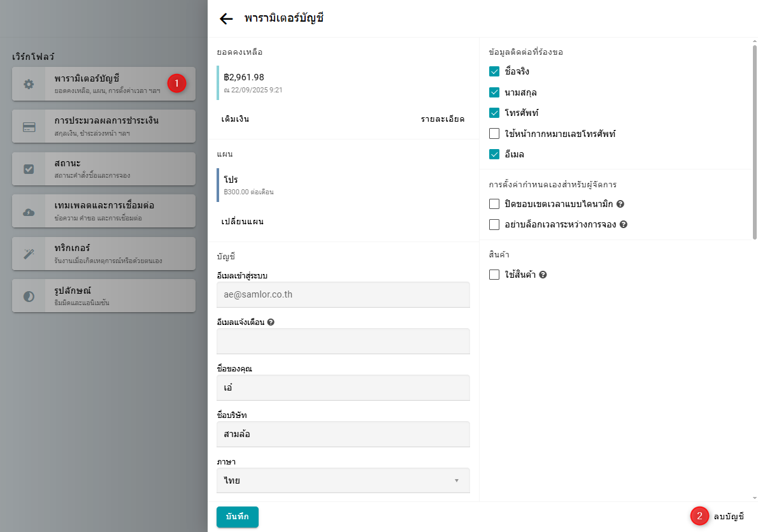758x532 pixels.
Task: Open the ภาษา language dropdown
Action: [x=343, y=480]
